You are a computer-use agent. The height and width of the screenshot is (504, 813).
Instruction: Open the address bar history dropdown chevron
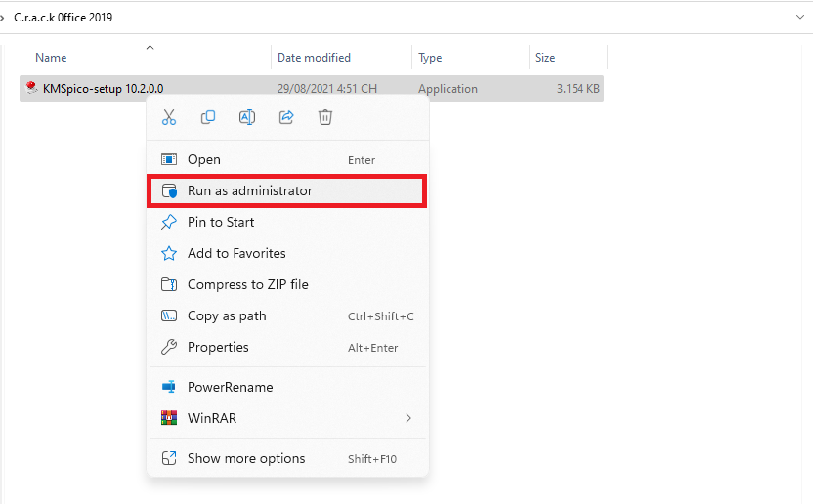pos(799,17)
